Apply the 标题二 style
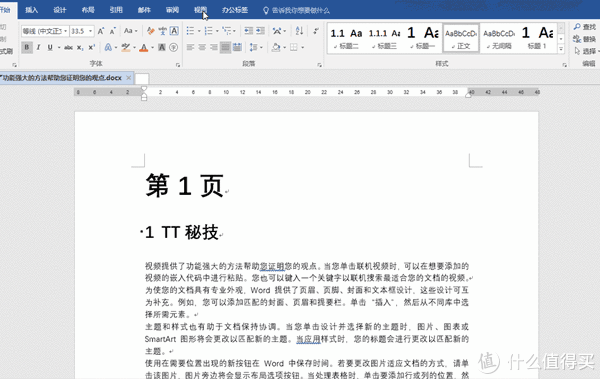This screenshot has width=600, height=379. pyautogui.click(x=347, y=38)
